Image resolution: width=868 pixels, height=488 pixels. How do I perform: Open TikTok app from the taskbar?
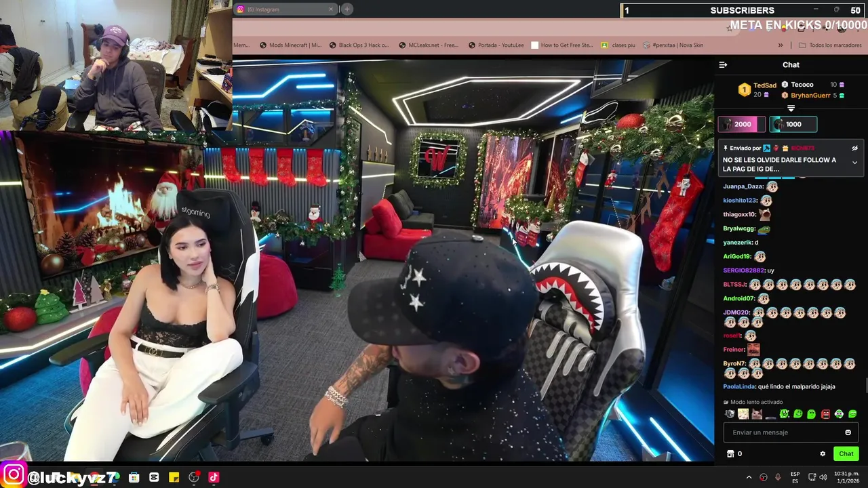click(x=214, y=477)
